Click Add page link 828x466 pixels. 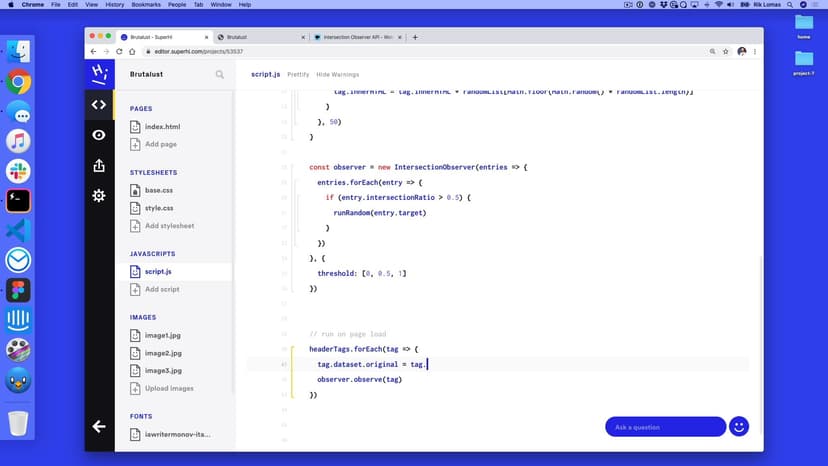pyautogui.click(x=161, y=144)
